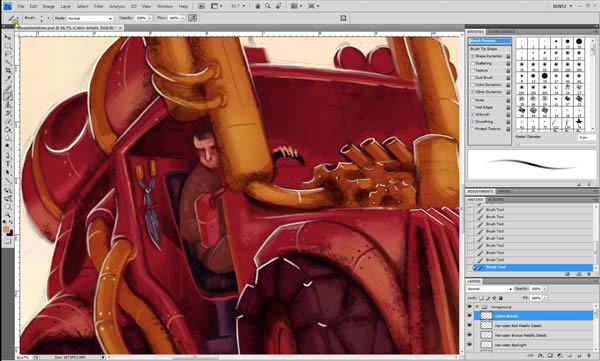Click the background color swatch
The image size is (600, 361).
10,233
